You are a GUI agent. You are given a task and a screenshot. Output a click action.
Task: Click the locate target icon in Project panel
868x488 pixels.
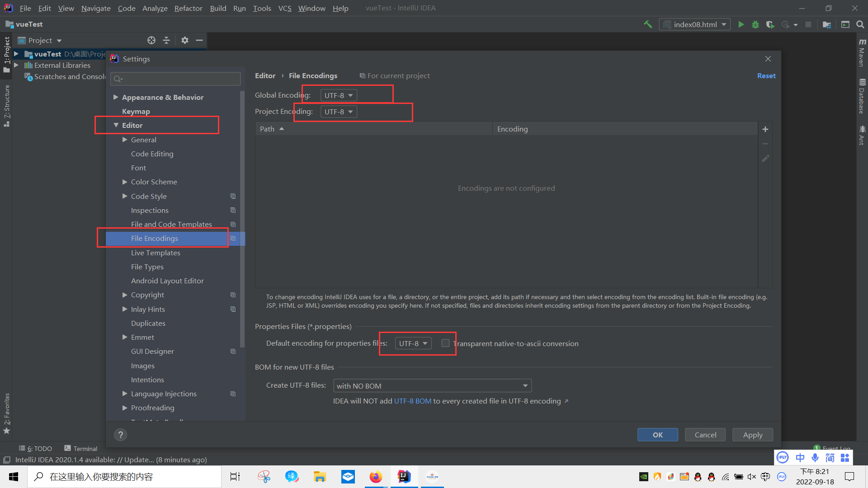pyautogui.click(x=151, y=40)
